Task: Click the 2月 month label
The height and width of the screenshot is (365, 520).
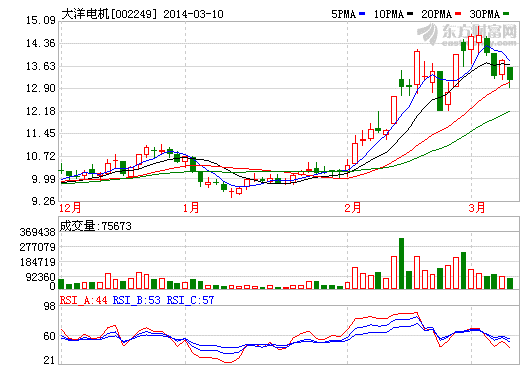Action: click(353, 208)
